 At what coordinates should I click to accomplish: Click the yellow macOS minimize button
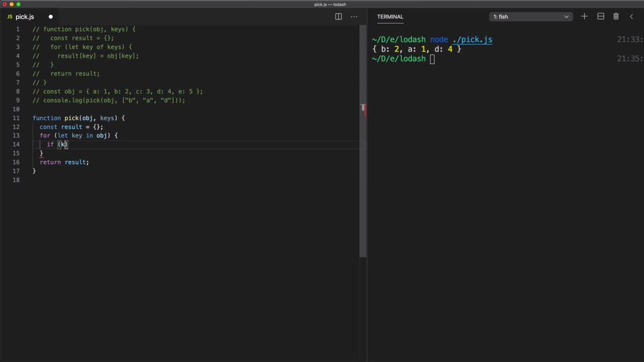click(x=12, y=5)
